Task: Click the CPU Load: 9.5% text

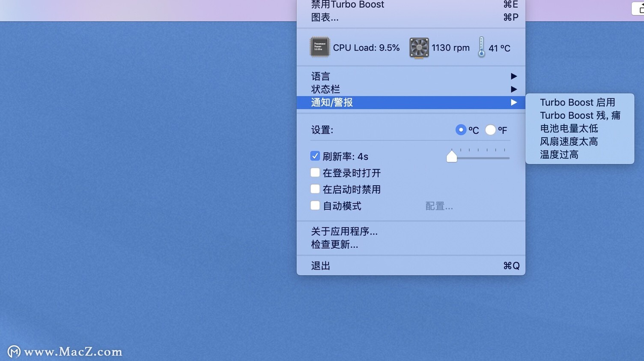Action: click(366, 48)
